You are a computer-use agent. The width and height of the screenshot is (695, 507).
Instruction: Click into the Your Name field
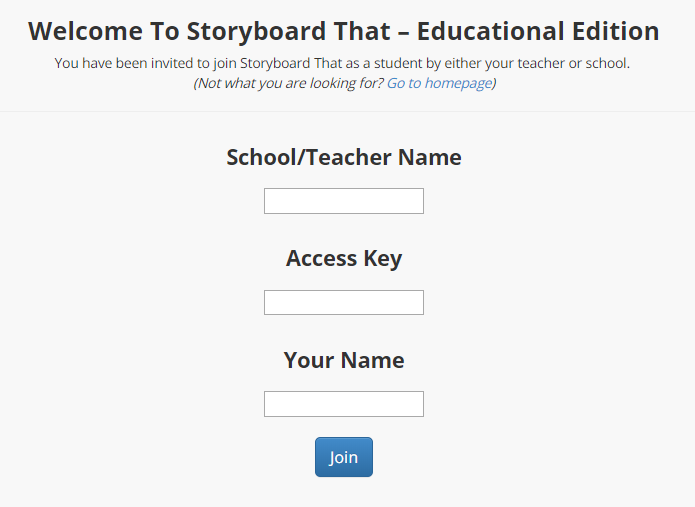coord(344,404)
